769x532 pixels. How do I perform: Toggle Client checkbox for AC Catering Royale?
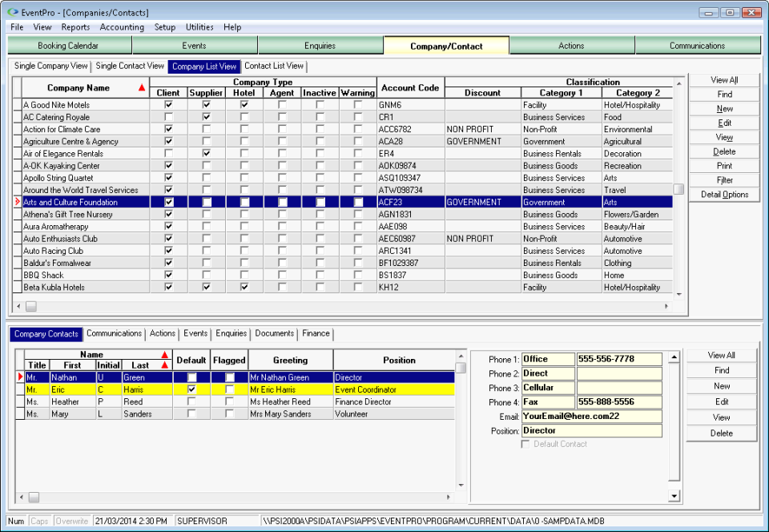coord(169,117)
